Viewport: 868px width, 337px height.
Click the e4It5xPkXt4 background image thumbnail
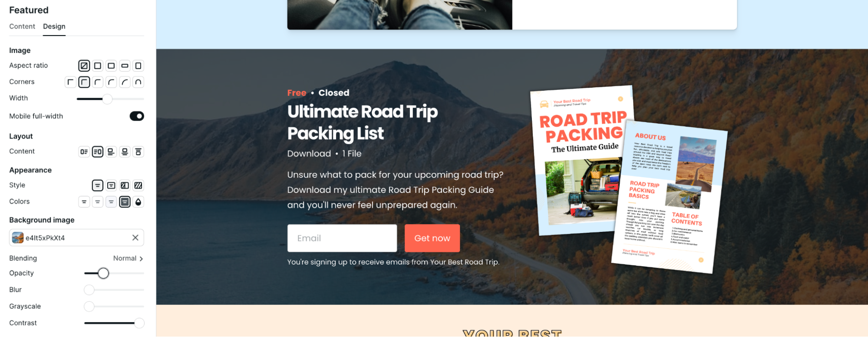[18, 238]
